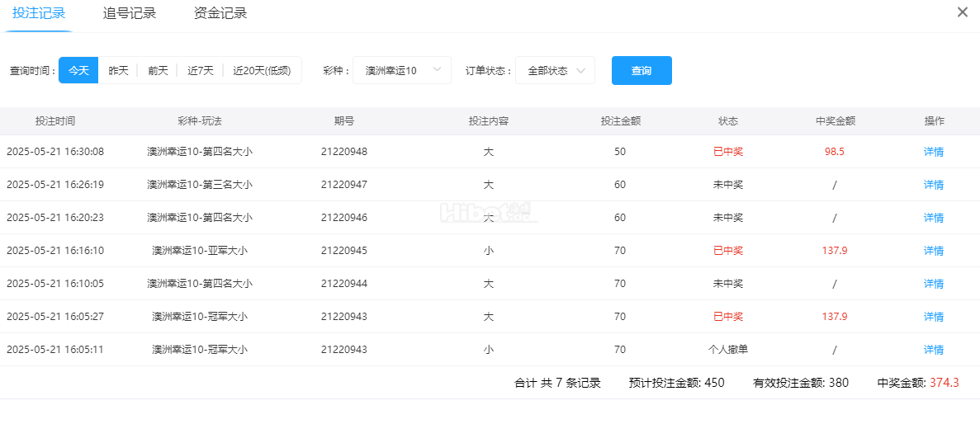Open 详情 for 亚军大小 bet 21220945
Image resolution: width=980 pixels, height=424 pixels.
point(933,251)
